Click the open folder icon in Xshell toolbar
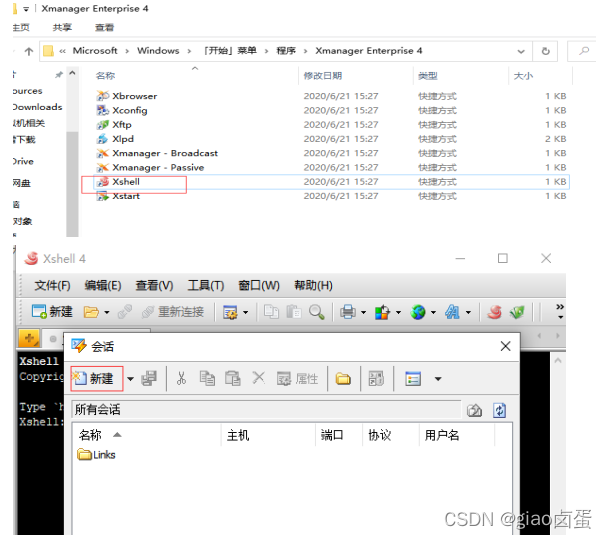607x539 pixels. tap(91, 312)
